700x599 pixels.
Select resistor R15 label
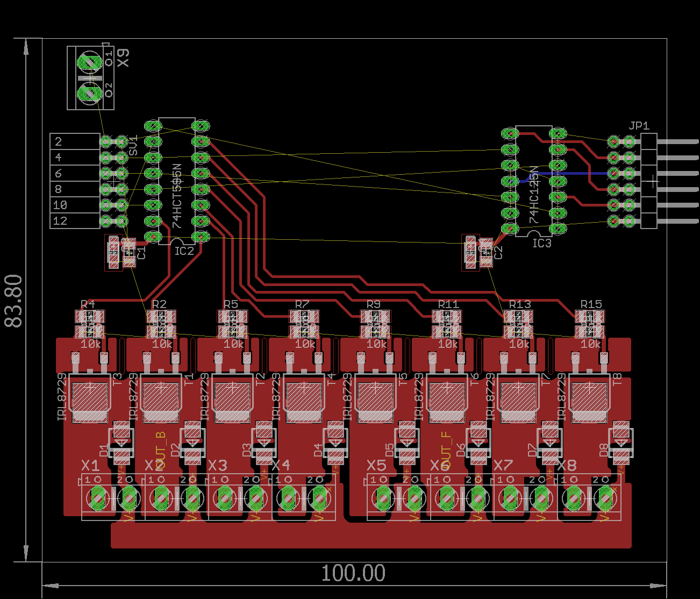coord(591,304)
